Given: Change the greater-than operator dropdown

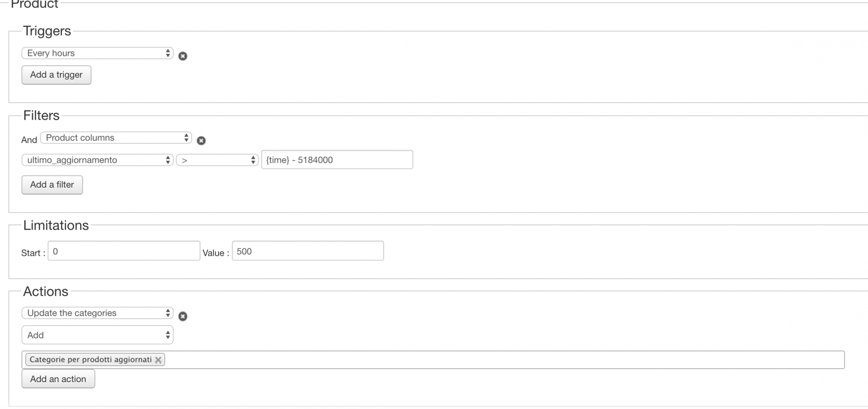Looking at the screenshot, I should (x=217, y=160).
